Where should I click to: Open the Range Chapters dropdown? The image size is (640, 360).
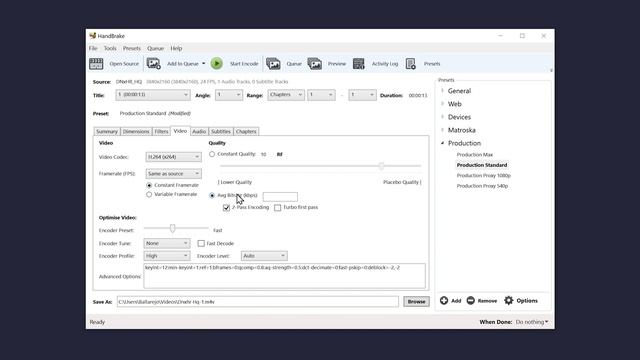coord(286,95)
